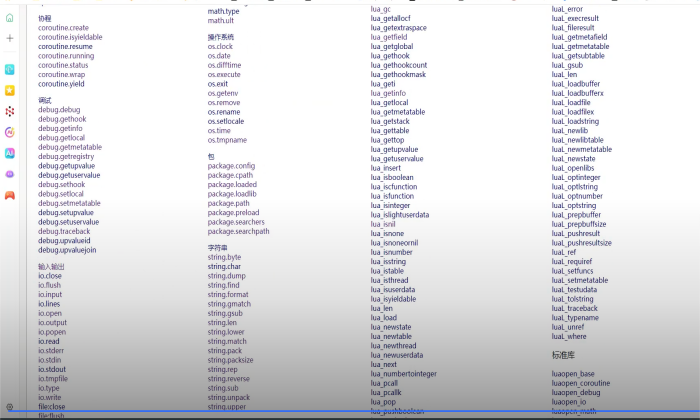Open the luaL_pushresultsize link
This screenshot has height=420, width=700.
click(x=581, y=243)
